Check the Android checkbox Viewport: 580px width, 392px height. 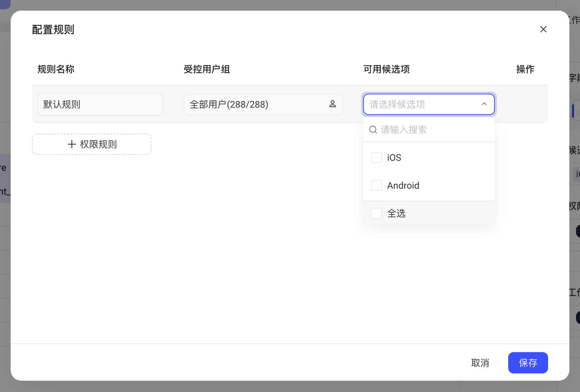[376, 185]
